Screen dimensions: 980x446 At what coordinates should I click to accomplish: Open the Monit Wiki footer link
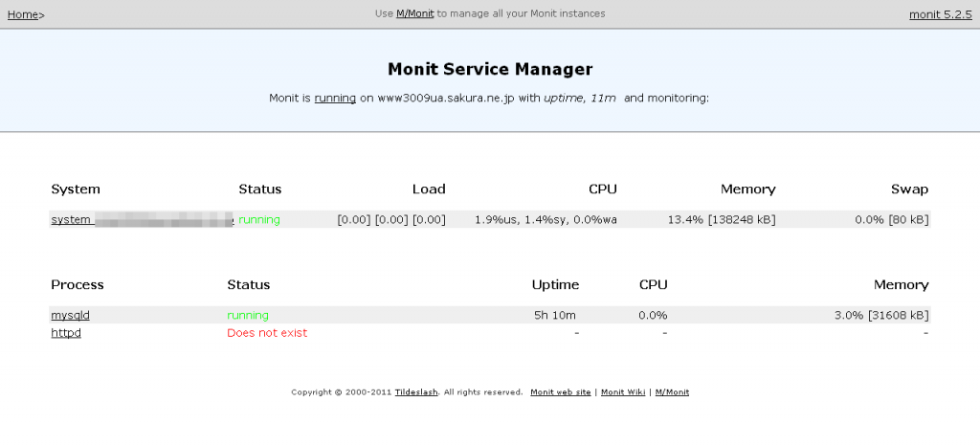pos(623,392)
